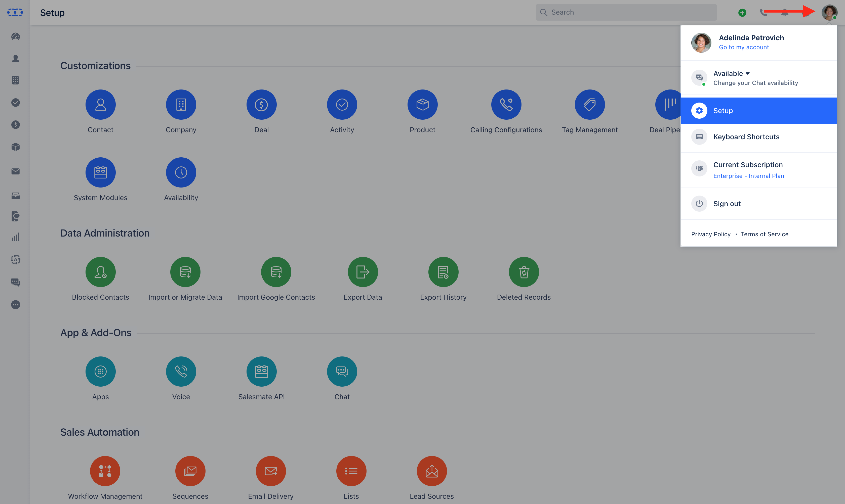Open the sidebar inbox tray icon
Screen dimensions: 845x504
tap(15, 196)
